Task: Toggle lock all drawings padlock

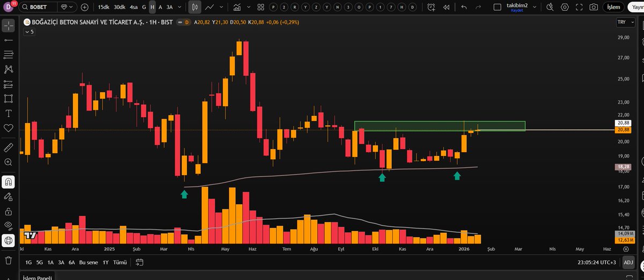Action: click(9, 211)
